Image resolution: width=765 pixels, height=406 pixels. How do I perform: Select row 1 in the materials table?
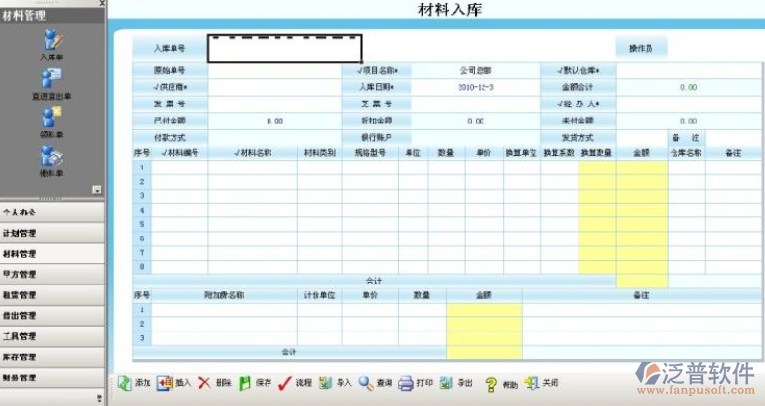[142, 167]
